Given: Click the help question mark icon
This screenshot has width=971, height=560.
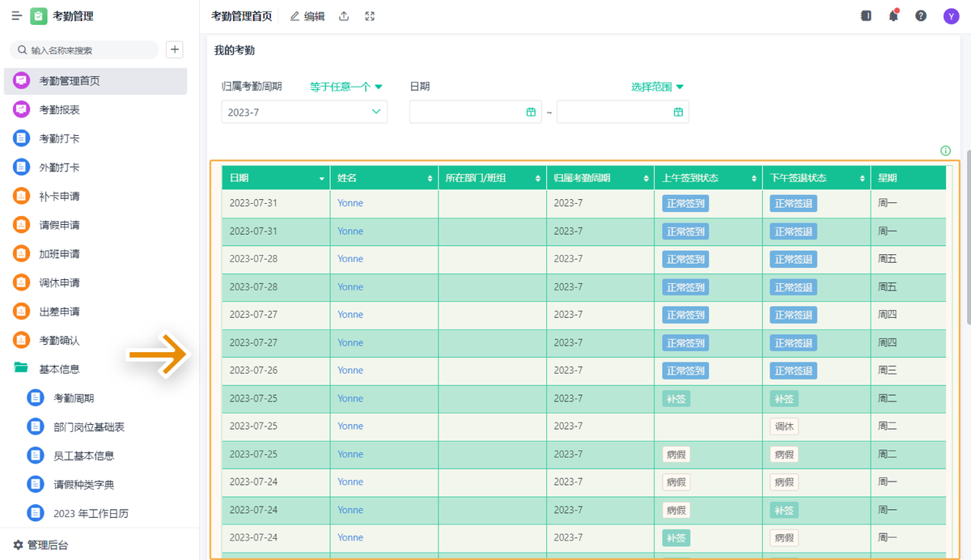Looking at the screenshot, I should pyautogui.click(x=921, y=16).
